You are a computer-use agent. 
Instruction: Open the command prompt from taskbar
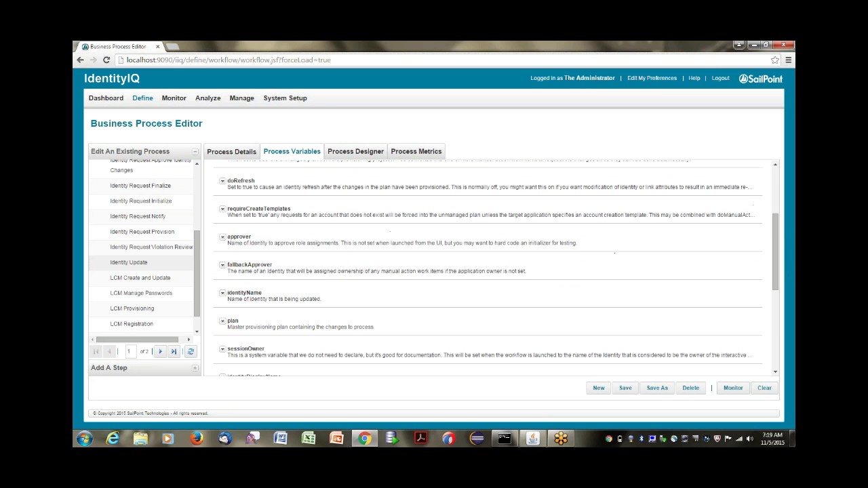tap(505, 439)
